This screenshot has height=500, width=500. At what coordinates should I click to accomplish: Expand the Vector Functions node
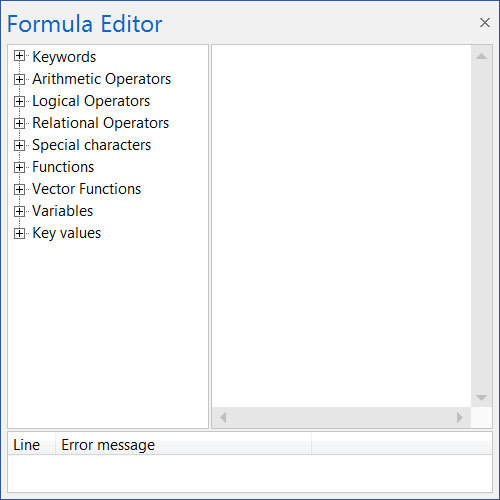point(19,189)
